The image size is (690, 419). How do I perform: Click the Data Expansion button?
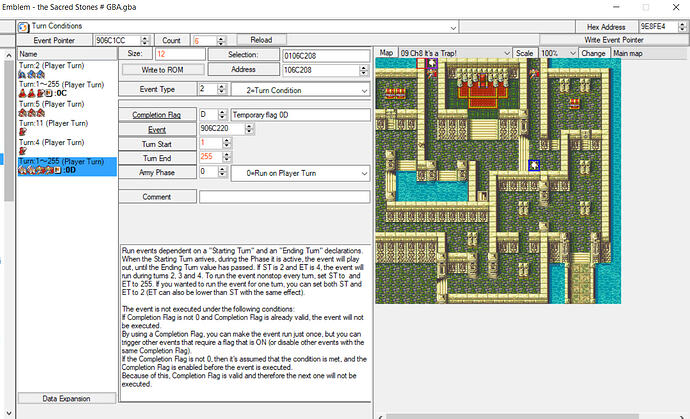pos(66,398)
